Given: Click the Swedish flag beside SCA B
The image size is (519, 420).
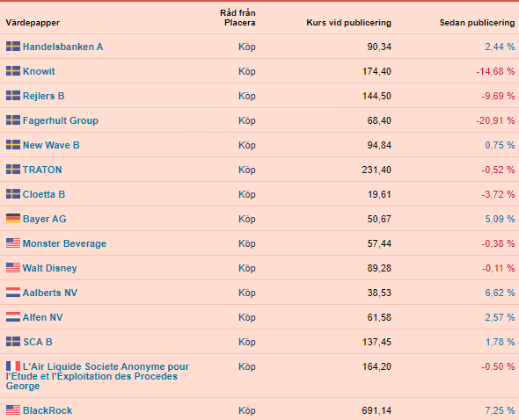Looking at the screenshot, I should (13, 341).
